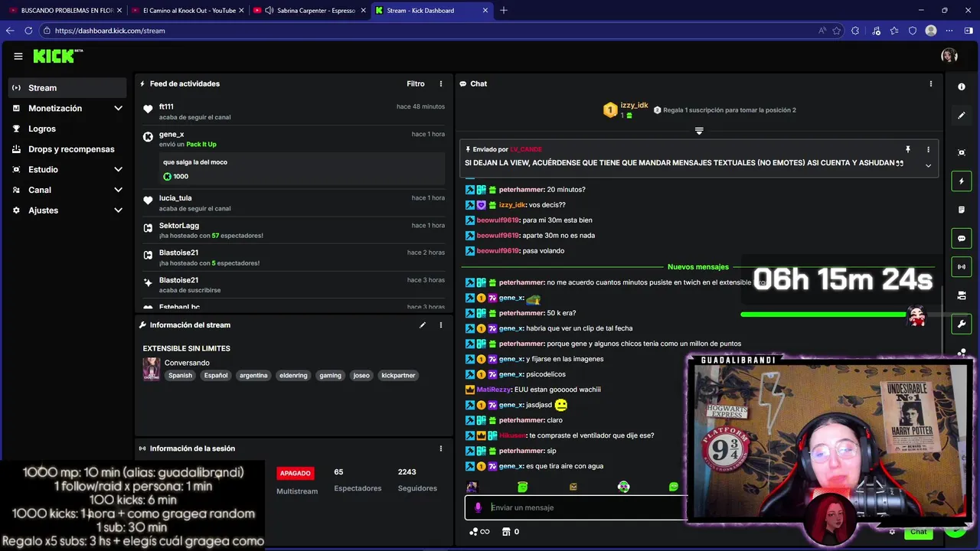Switch to BUSCANDO PROBLEMAS EN FLOR tab
The height and width of the screenshot is (551, 980).
[x=66, y=11]
